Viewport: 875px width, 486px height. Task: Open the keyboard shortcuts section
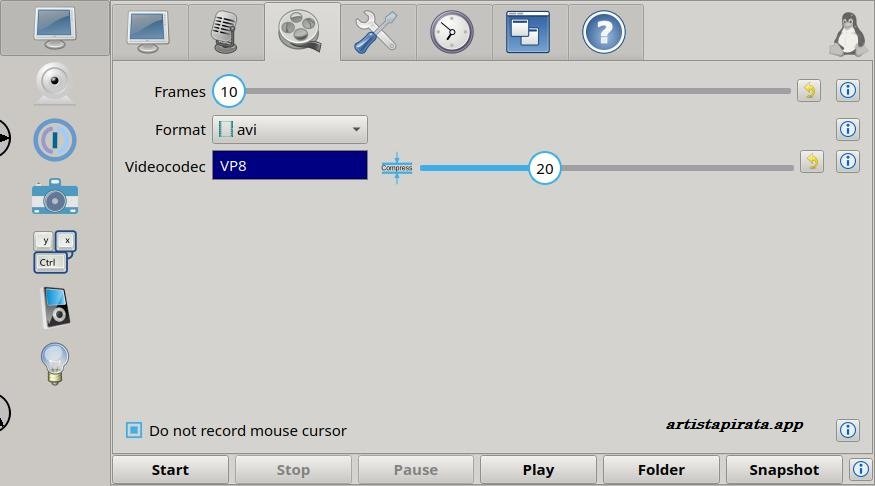[x=54, y=252]
